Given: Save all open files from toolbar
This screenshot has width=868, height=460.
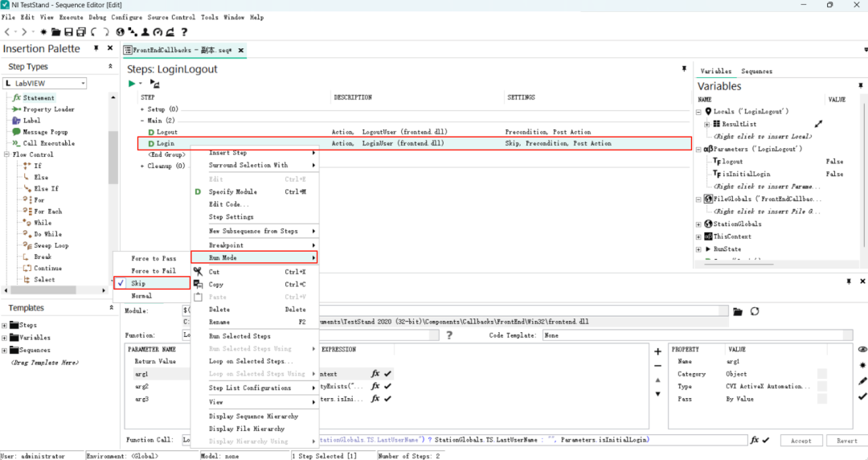Looking at the screenshot, I should 81,32.
